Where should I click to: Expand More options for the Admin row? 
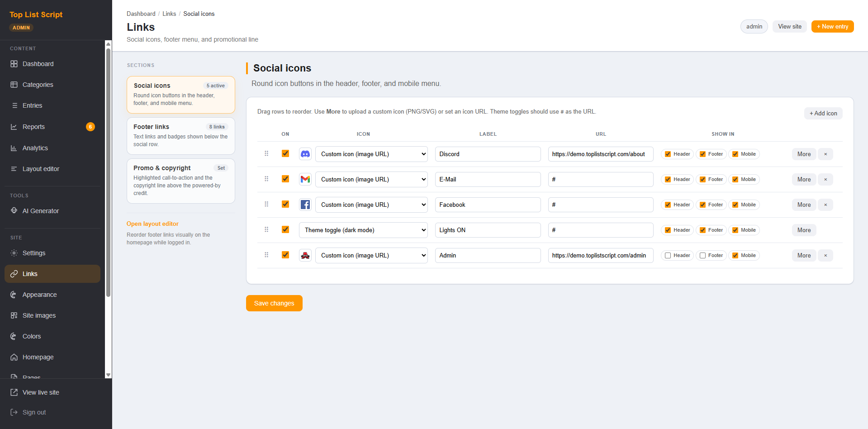click(804, 255)
